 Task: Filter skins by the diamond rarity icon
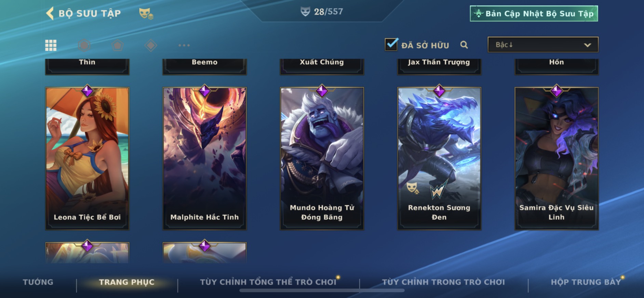click(x=151, y=45)
